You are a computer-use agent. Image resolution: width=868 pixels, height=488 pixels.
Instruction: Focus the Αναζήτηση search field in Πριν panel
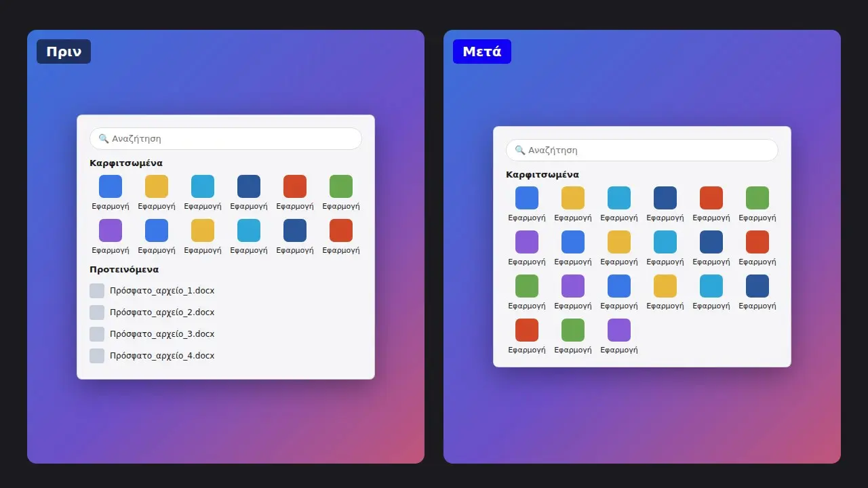click(x=226, y=138)
